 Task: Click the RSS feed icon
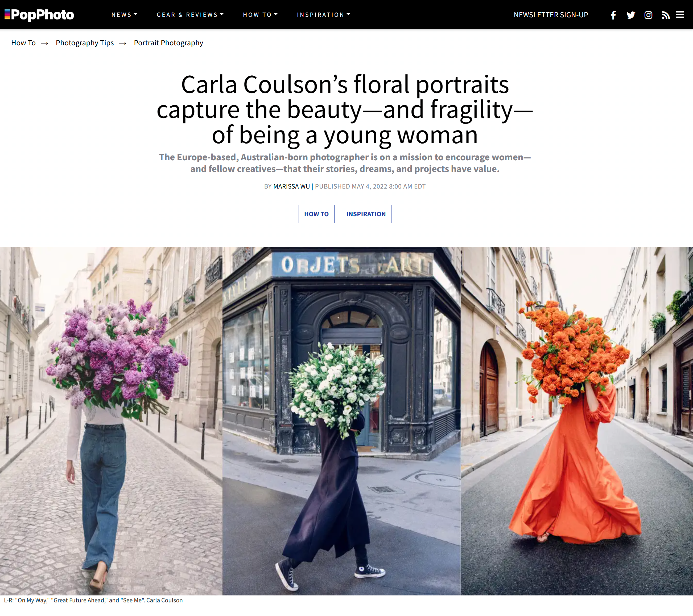(666, 15)
